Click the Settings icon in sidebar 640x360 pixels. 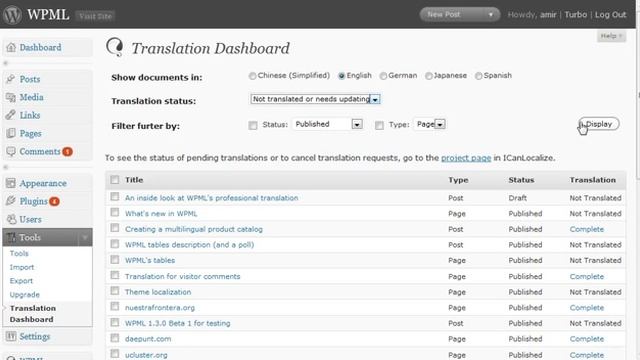[x=11, y=336]
